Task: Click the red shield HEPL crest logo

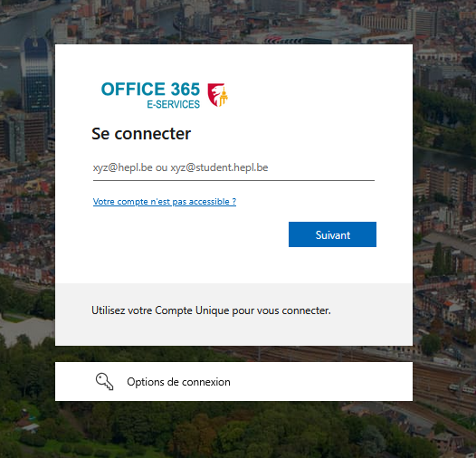Action: pyautogui.click(x=217, y=95)
